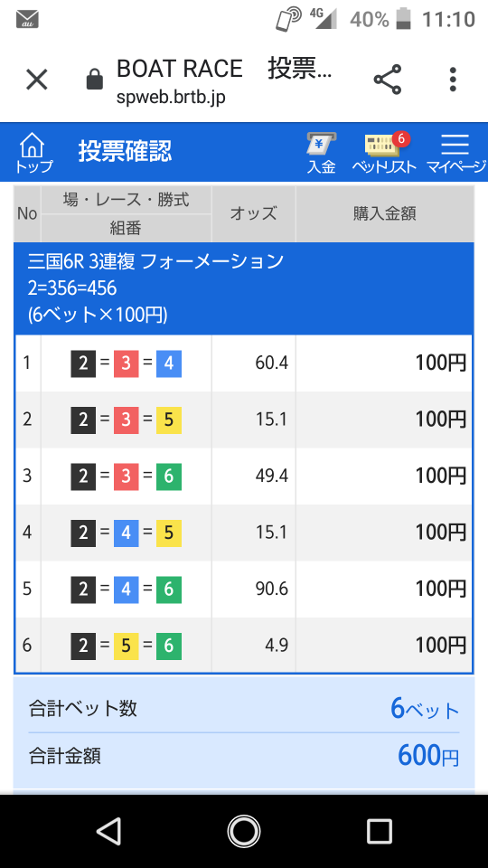Tap the Android recent apps square
The height and width of the screenshot is (868, 488).
point(380,831)
